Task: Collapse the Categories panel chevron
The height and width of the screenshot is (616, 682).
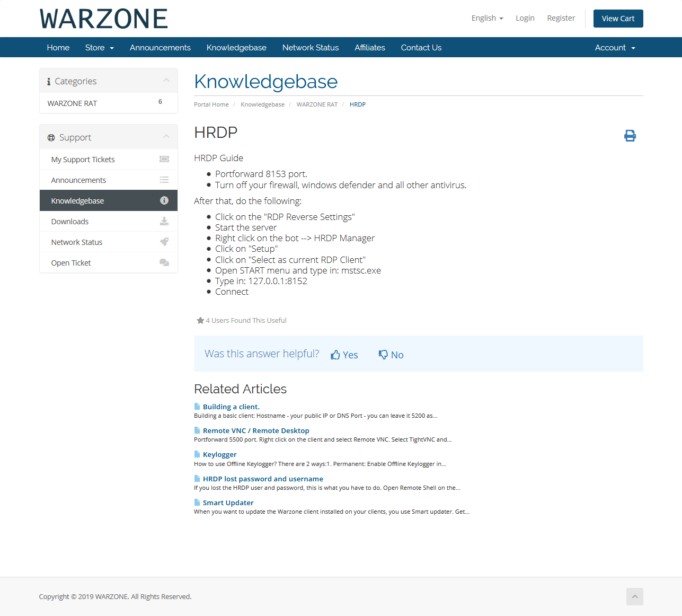Action: point(166,81)
